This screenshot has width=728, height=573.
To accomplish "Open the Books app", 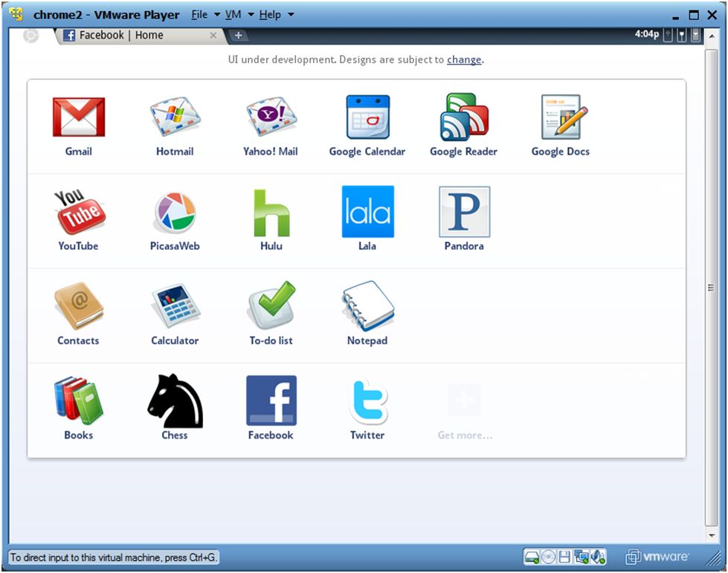I will pos(78,401).
